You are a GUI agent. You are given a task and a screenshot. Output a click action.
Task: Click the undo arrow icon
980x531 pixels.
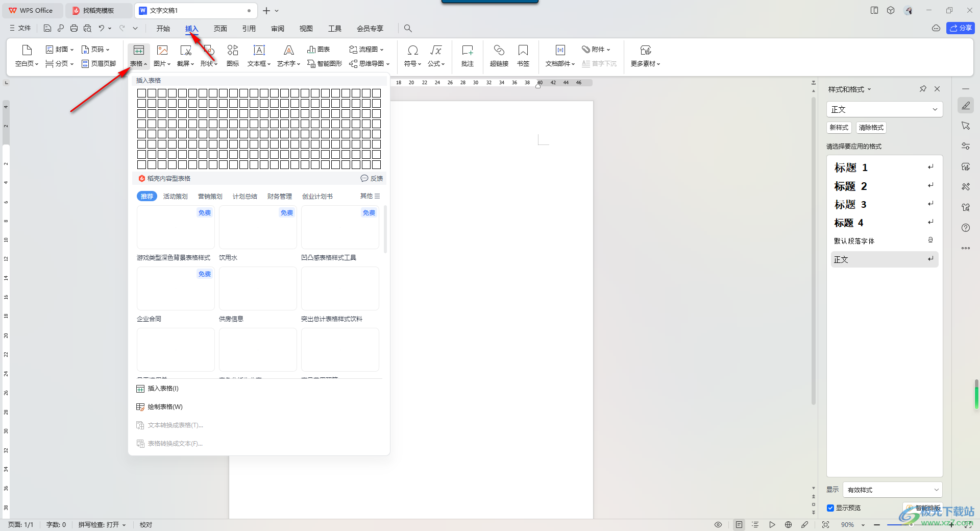[x=102, y=28]
